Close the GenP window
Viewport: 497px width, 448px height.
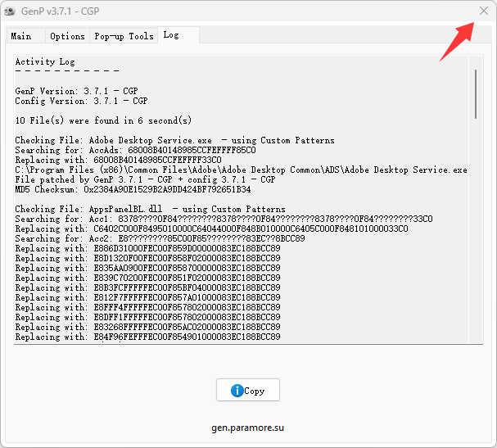pos(484,11)
